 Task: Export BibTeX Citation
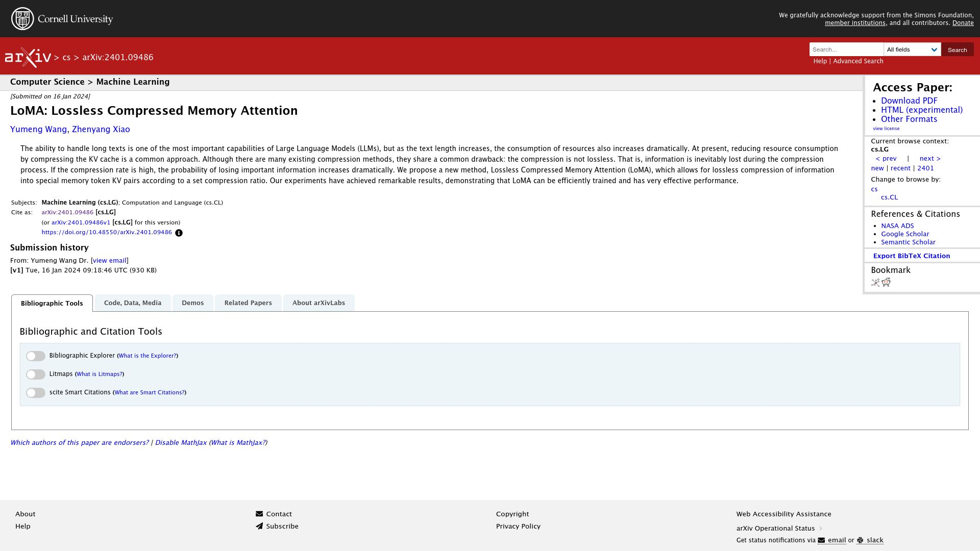pyautogui.click(x=912, y=256)
